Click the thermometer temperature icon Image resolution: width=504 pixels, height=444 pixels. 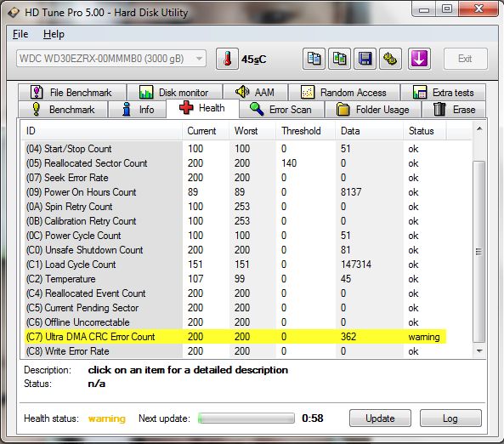[x=227, y=59]
